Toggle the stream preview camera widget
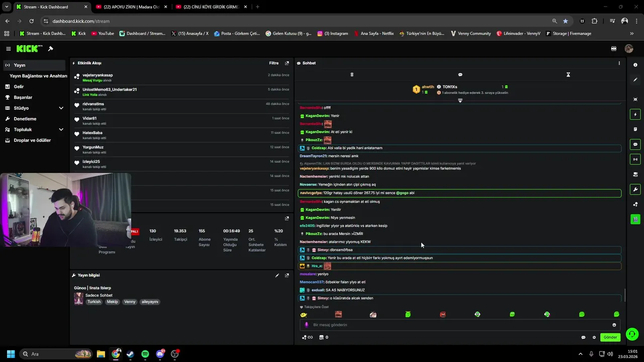Screen dimensions: 644x362 click(635, 174)
